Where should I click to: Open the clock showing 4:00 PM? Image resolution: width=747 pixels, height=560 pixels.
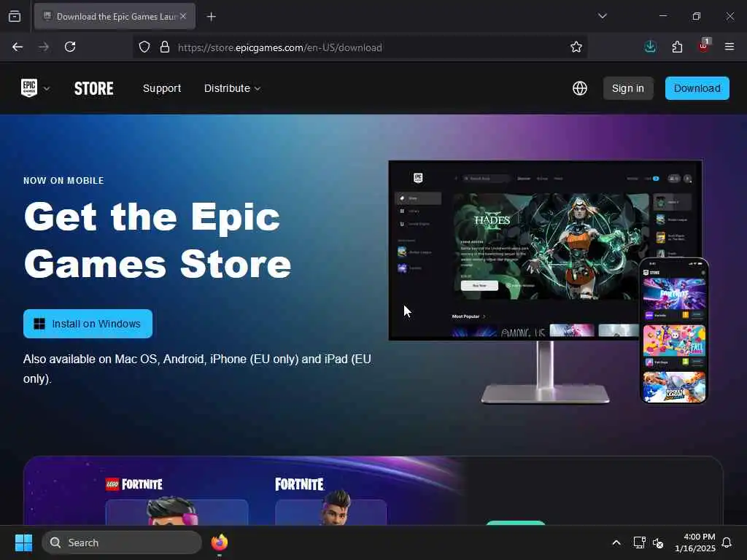tap(695, 542)
